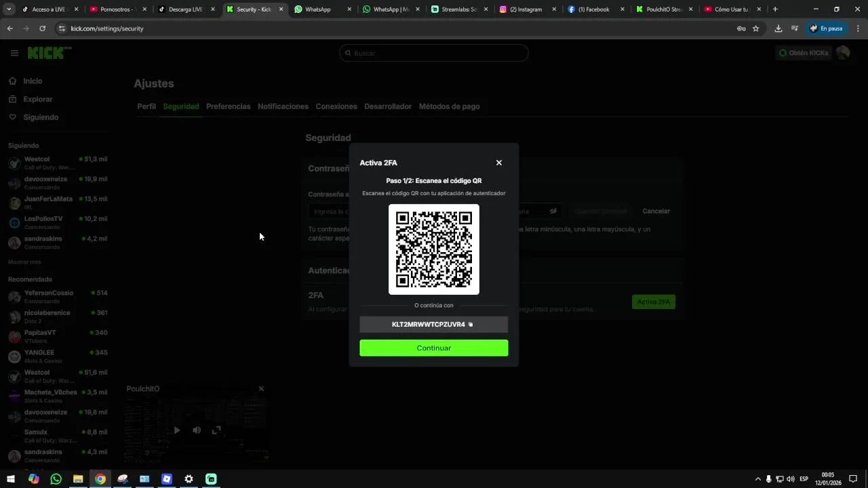Focus the Buscar search field
Screen dimensions: 868x488
pos(434,53)
